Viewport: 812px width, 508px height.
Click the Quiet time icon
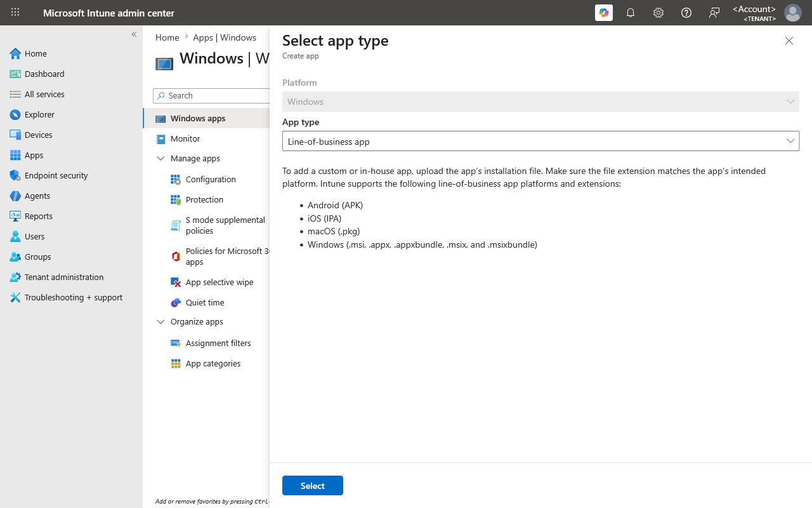point(176,302)
